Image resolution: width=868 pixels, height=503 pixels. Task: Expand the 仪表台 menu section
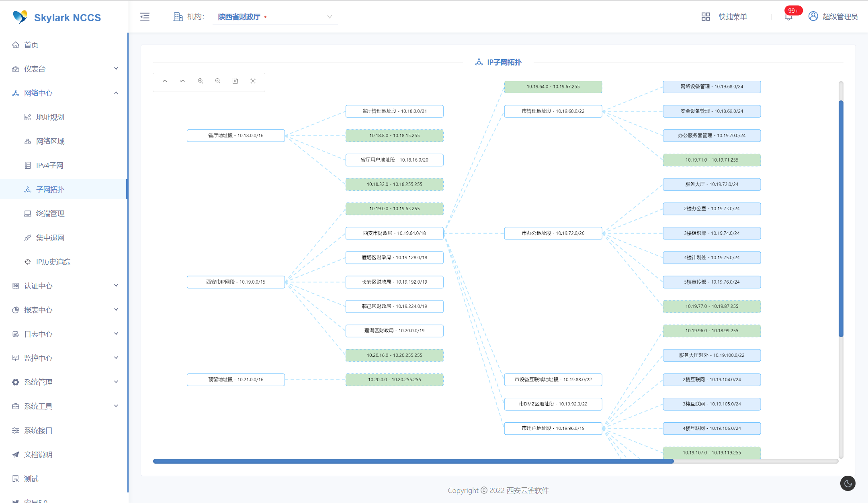(x=64, y=69)
